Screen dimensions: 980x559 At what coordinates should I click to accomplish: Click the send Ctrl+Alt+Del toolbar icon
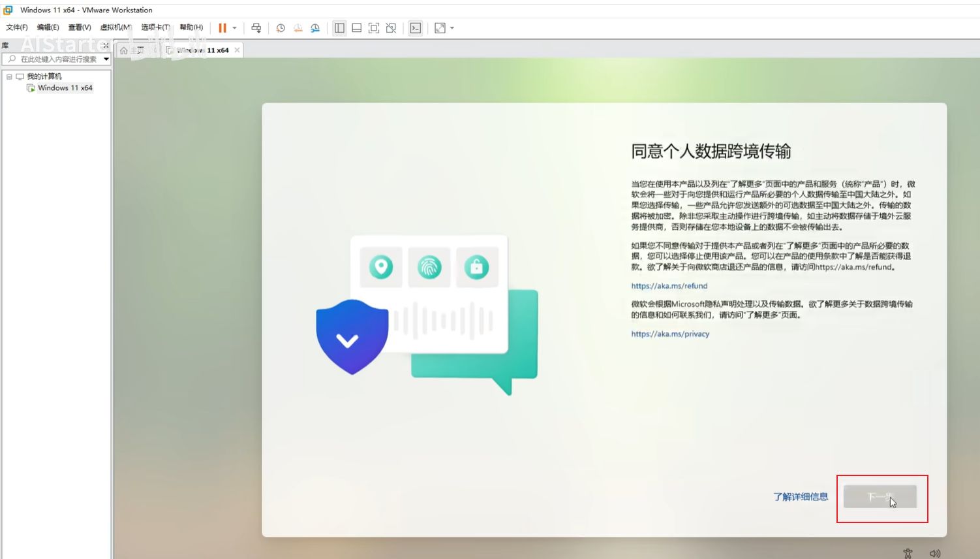(256, 28)
